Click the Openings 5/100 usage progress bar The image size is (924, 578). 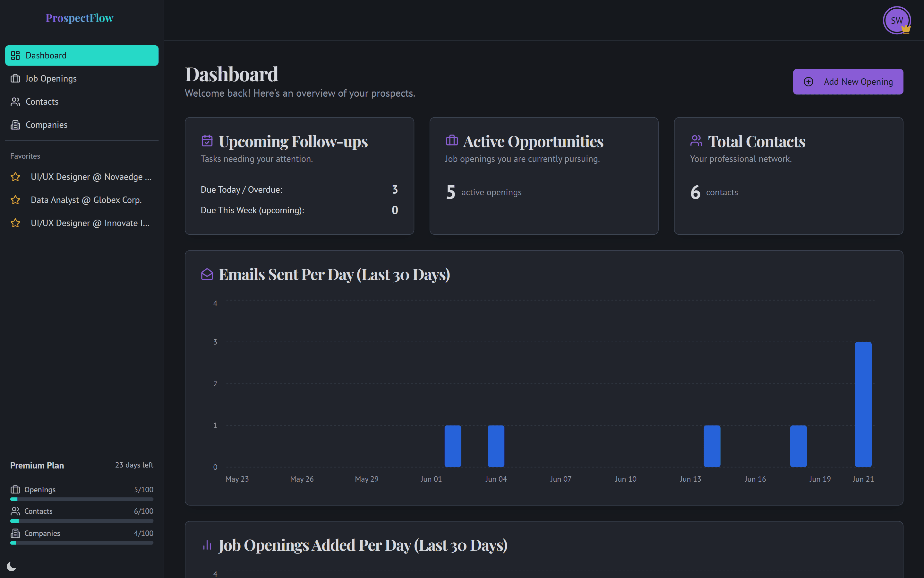[x=82, y=499]
